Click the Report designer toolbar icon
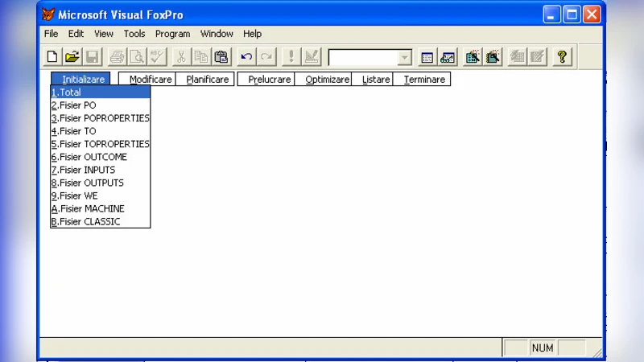 point(493,57)
